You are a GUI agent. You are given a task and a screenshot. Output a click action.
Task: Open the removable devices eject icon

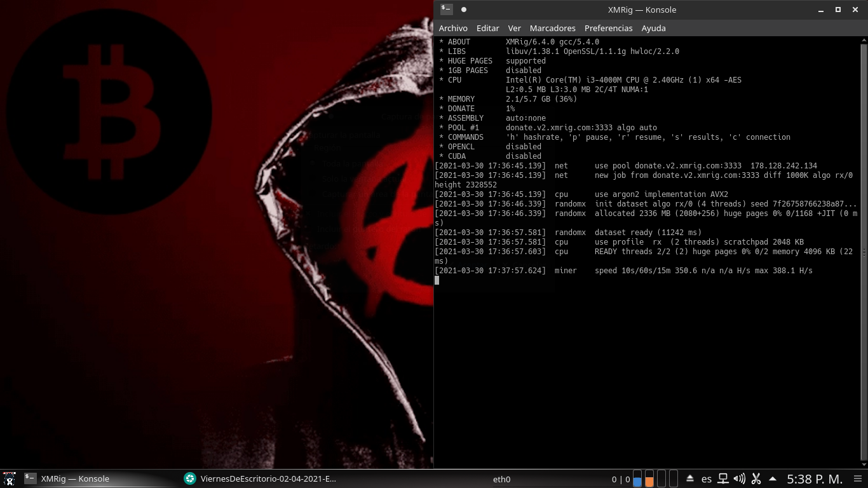point(690,479)
